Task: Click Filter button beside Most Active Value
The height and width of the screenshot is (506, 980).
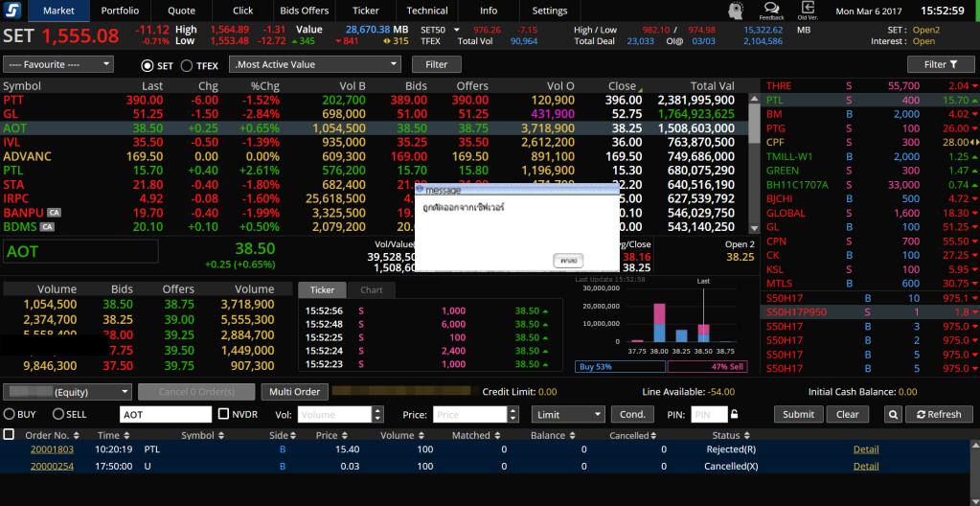Action: (436, 64)
